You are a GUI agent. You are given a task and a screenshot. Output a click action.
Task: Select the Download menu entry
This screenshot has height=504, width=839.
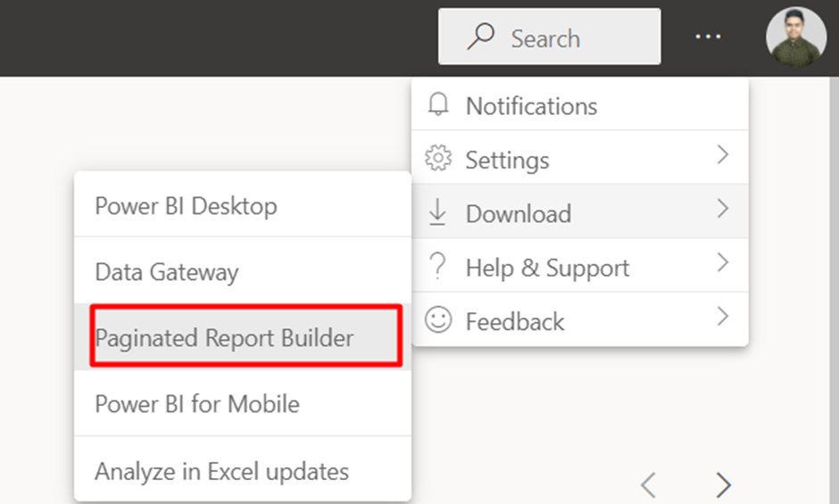tap(579, 212)
